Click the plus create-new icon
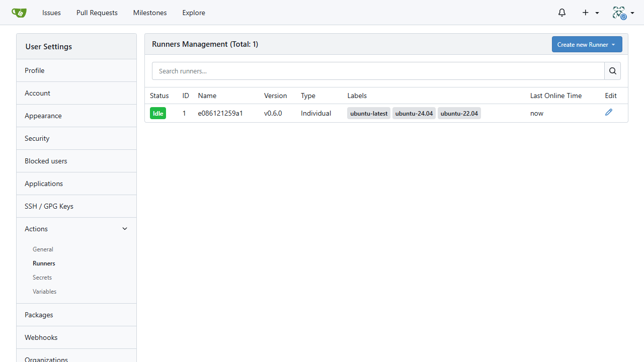The height and width of the screenshot is (362, 644). [585, 13]
